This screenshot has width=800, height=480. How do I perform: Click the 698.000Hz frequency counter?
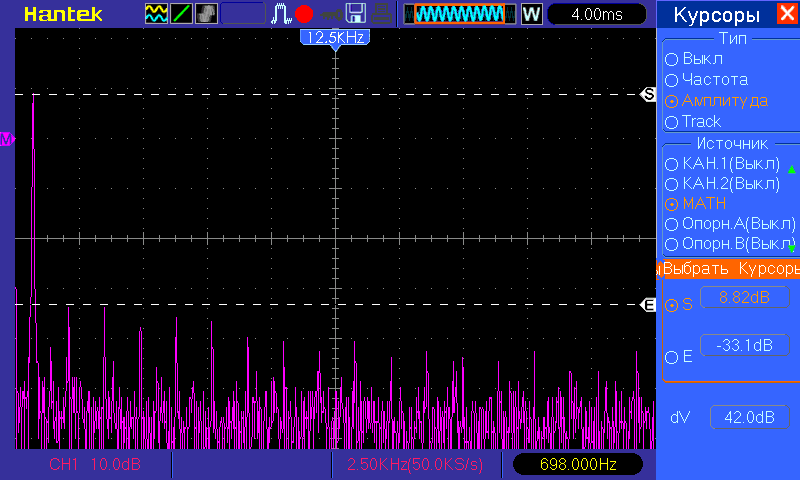click(x=578, y=464)
